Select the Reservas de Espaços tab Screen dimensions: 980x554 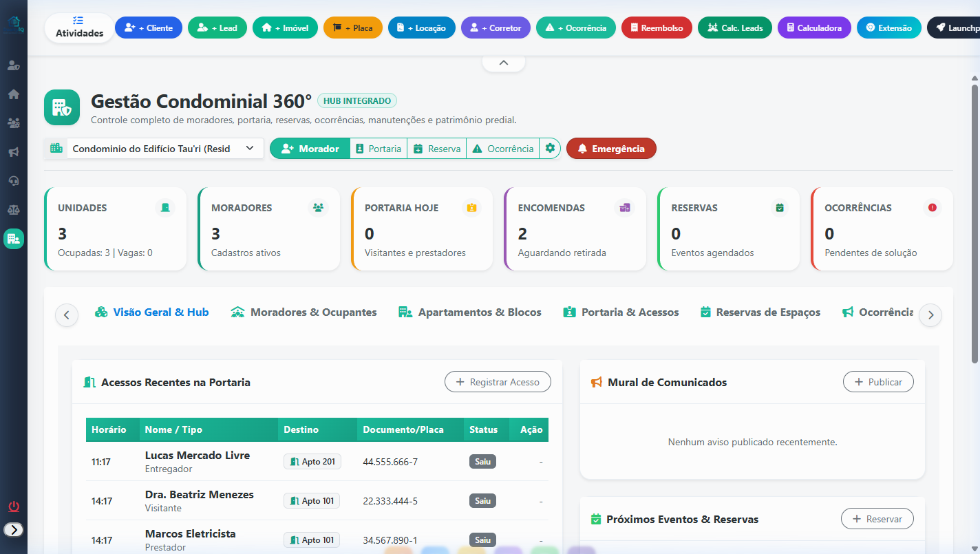760,312
